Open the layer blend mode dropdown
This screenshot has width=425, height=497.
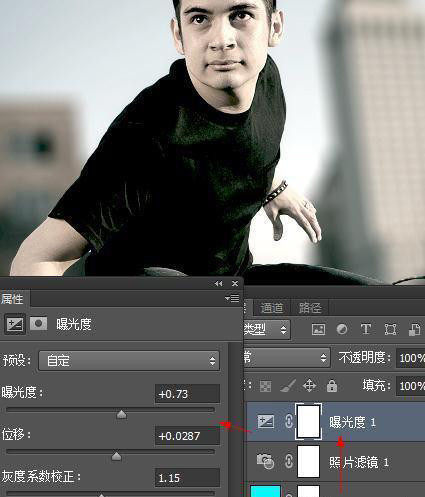[287, 358]
